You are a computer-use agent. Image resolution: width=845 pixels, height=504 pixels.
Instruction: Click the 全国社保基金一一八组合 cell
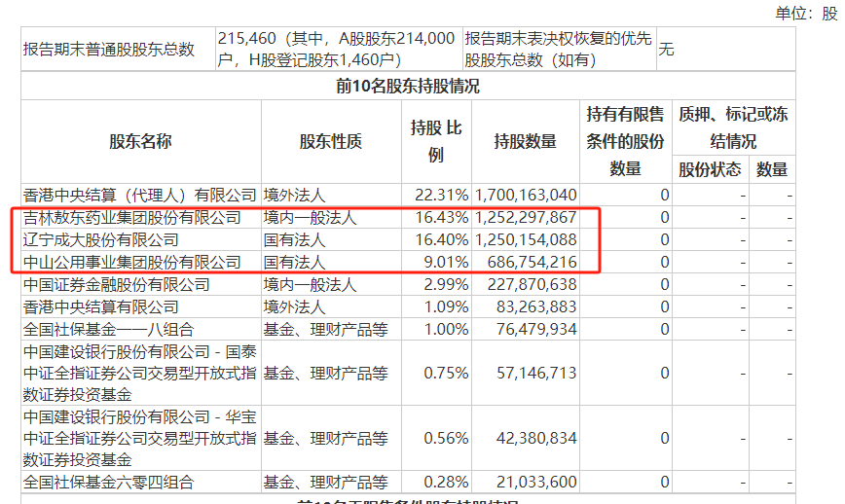tap(108, 329)
